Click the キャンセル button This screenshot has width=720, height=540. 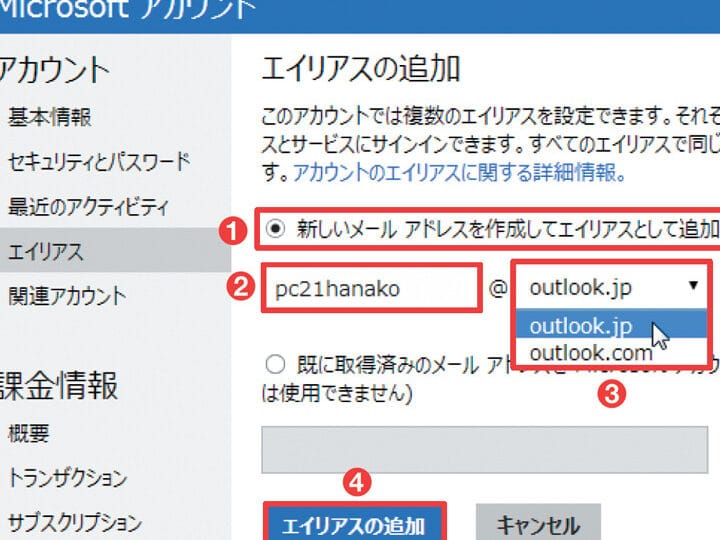click(538, 523)
